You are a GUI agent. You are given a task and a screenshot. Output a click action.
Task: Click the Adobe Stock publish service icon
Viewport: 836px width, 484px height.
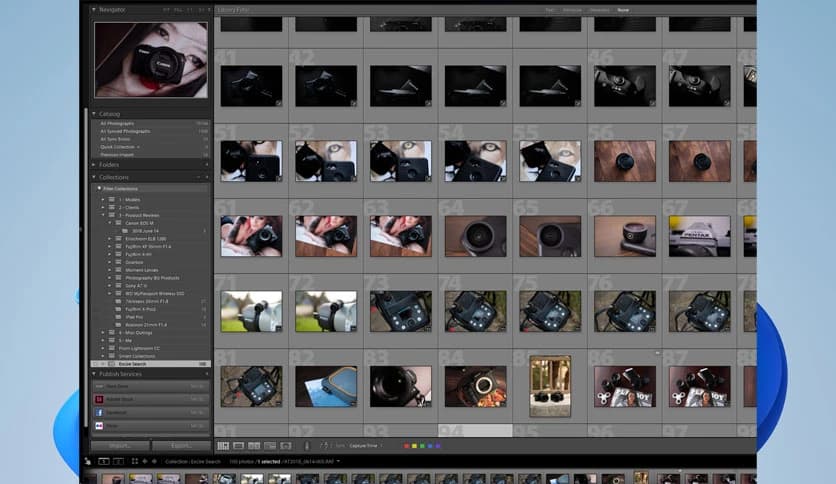99,398
